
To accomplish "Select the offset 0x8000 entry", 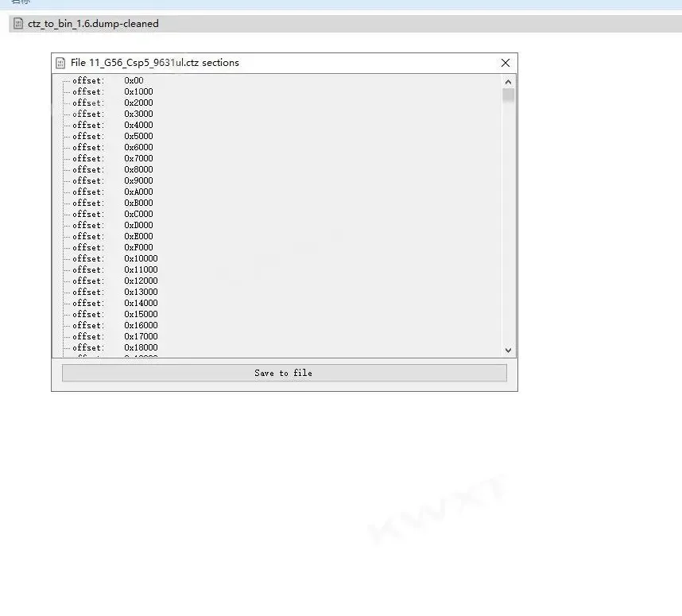I will (x=113, y=169).
